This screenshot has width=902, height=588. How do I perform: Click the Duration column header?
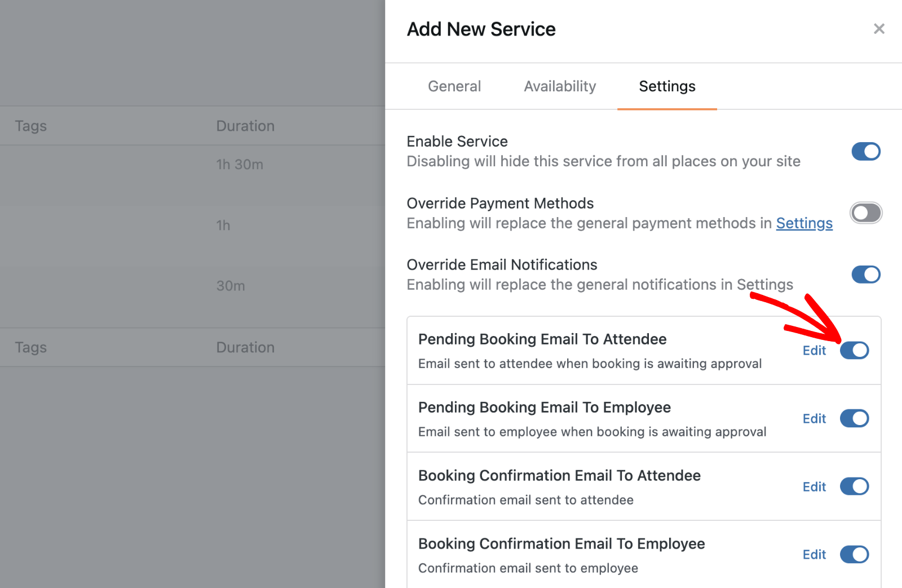(x=245, y=125)
